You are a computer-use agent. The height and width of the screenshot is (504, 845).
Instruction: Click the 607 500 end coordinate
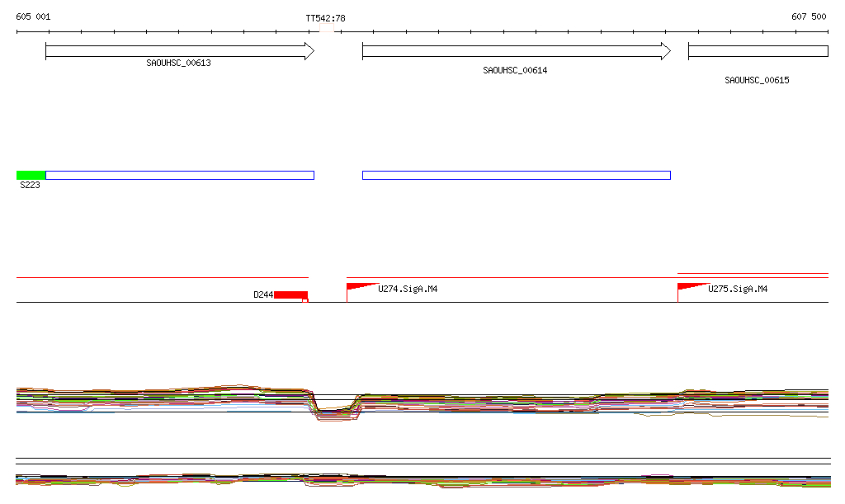pyautogui.click(x=809, y=16)
